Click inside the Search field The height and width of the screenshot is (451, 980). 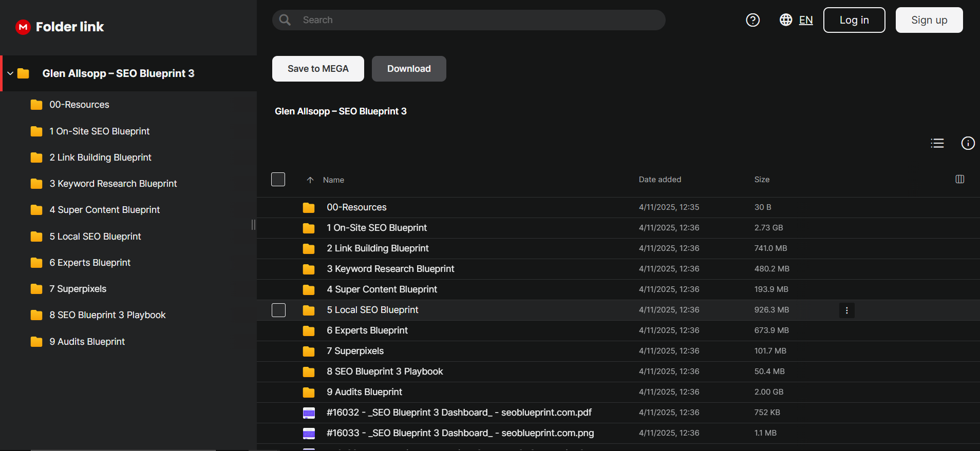point(469,20)
